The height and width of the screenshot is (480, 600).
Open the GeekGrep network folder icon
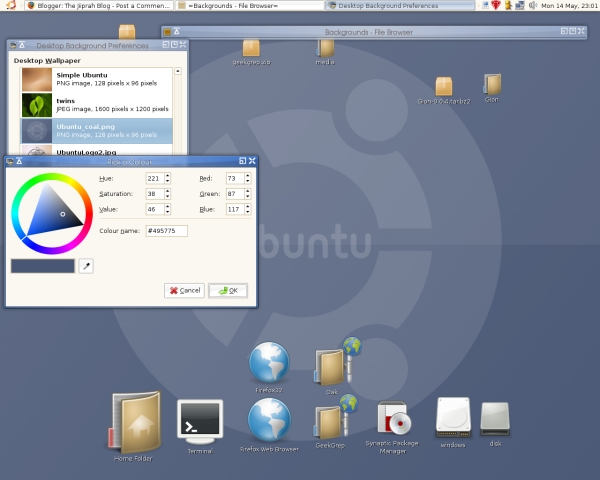click(335, 417)
